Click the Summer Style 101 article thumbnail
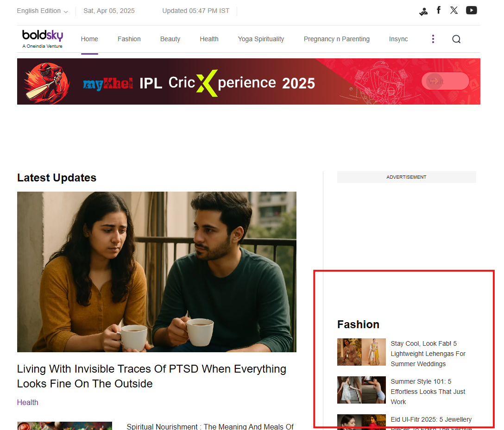The image size is (504, 430). click(x=361, y=390)
